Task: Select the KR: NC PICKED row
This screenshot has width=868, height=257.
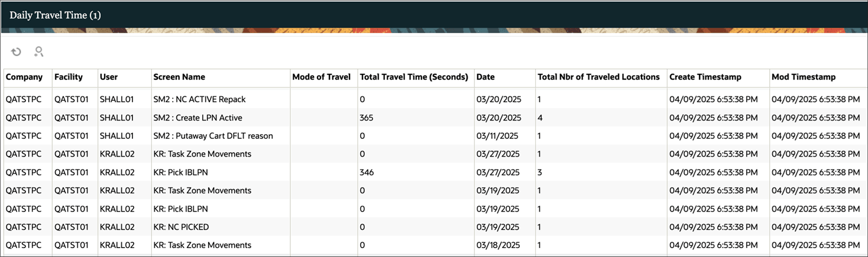Action: point(181,227)
